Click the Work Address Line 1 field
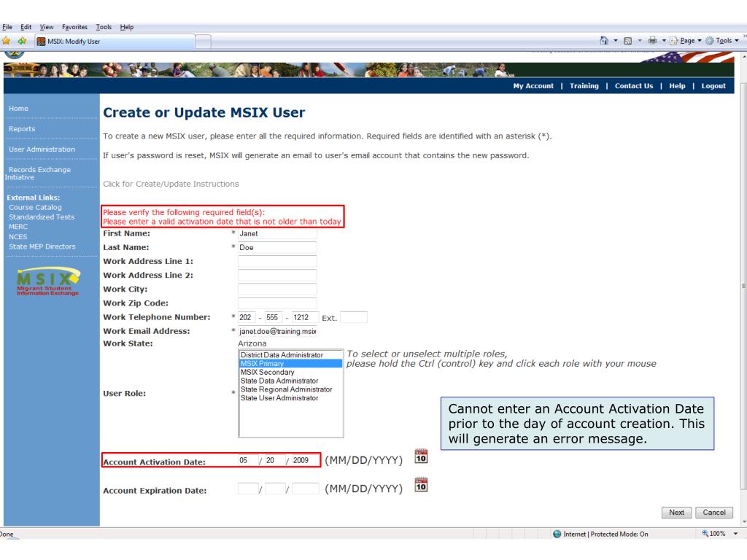 click(x=277, y=262)
